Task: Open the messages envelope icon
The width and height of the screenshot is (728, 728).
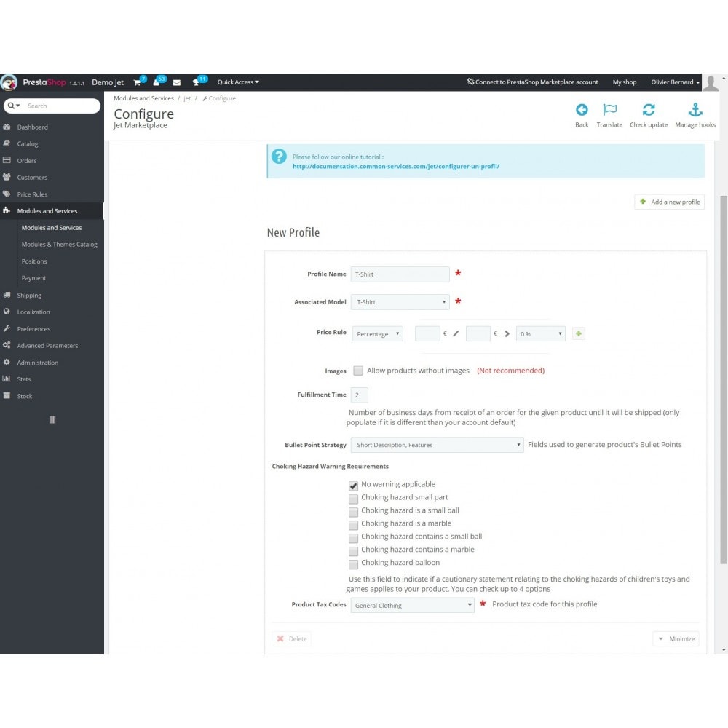Action: pos(176,83)
